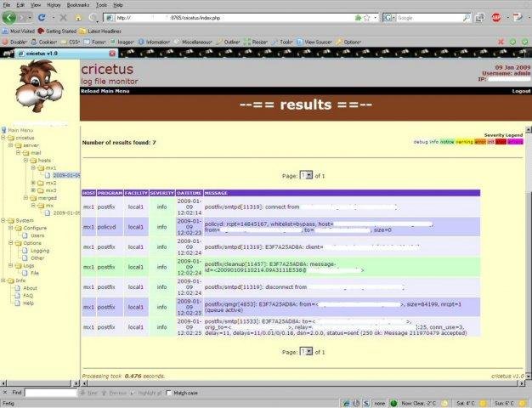
Task: Open the CSS developer toolbar menu
Action: pos(71,42)
